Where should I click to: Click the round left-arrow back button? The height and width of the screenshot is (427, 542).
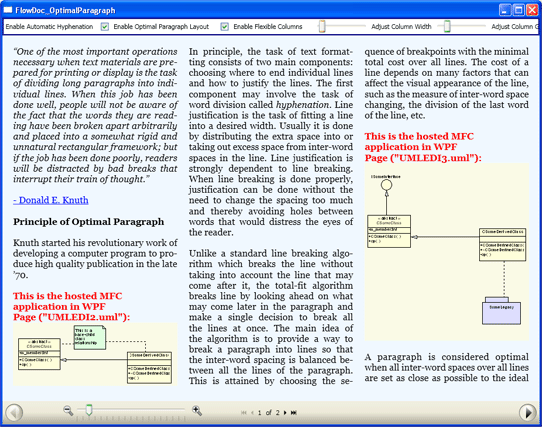click(x=14, y=412)
